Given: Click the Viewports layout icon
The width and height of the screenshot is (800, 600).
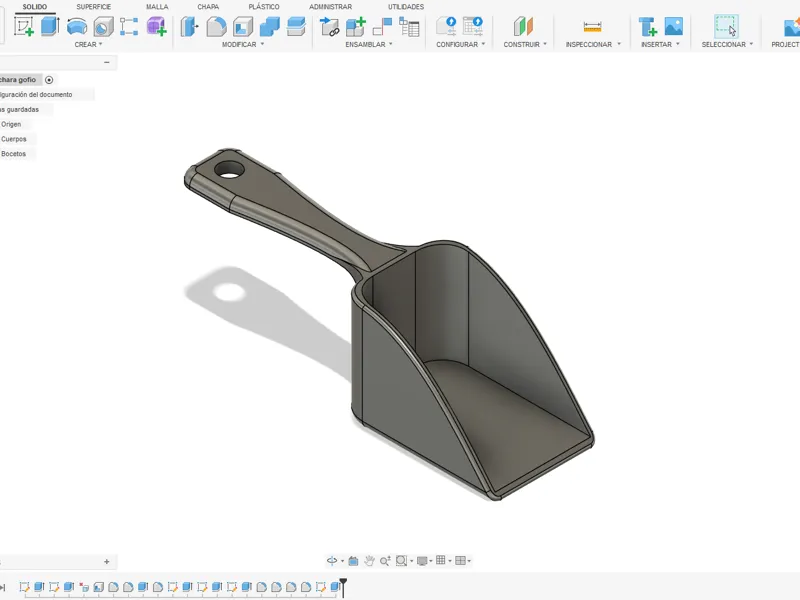Looking at the screenshot, I should pos(460,560).
